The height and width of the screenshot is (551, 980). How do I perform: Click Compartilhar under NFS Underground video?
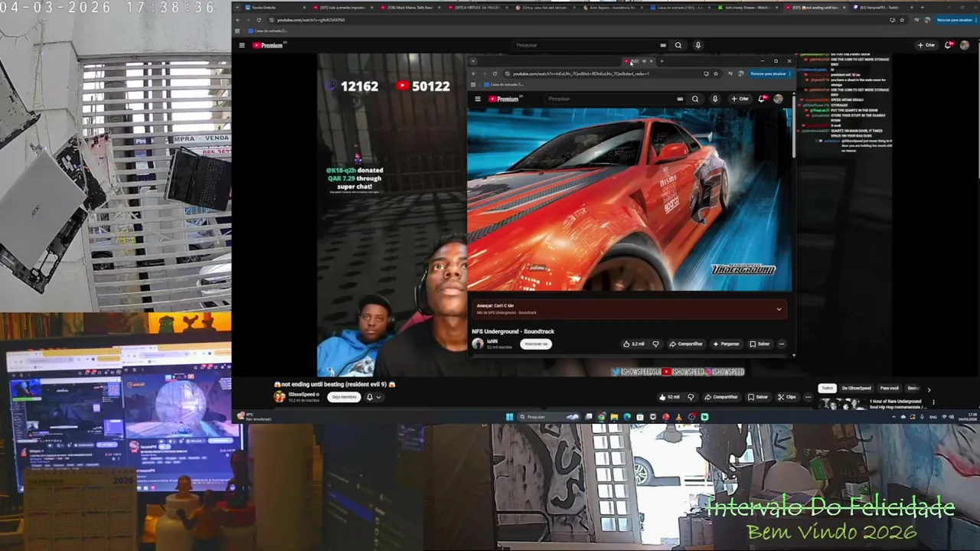point(686,344)
